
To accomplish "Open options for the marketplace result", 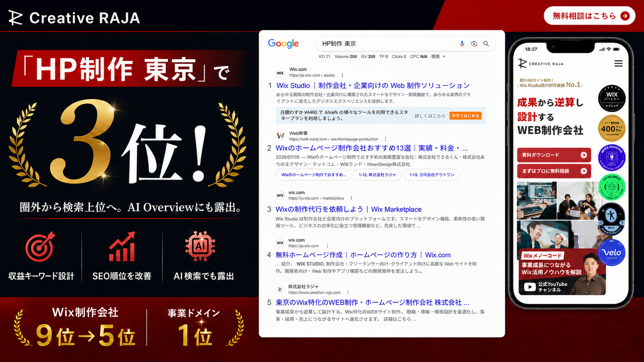I will 351,198.
